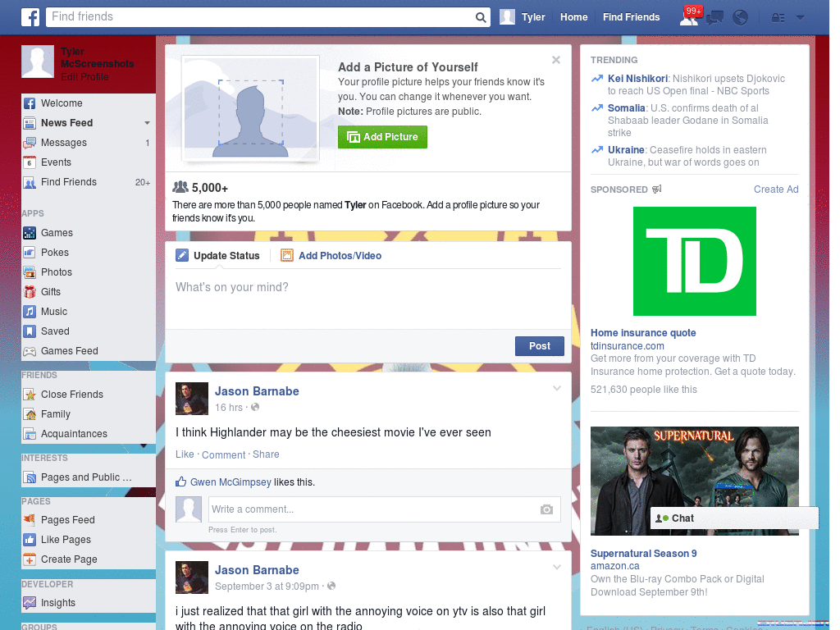
Task: Select the Update Status tab
Action: 218,256
